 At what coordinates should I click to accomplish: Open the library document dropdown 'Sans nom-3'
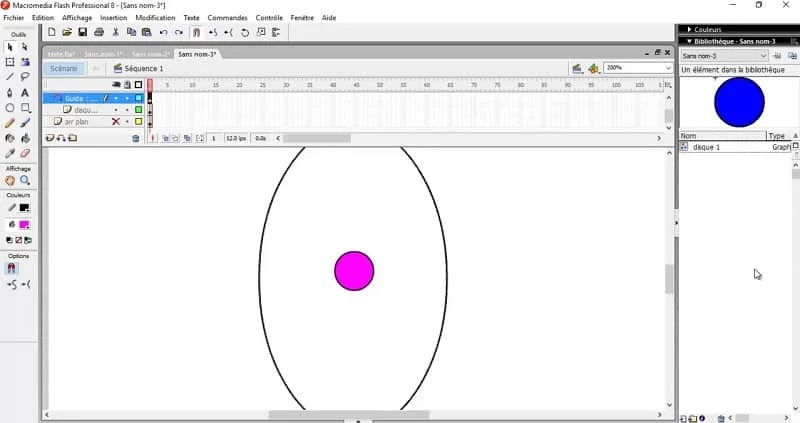point(724,56)
